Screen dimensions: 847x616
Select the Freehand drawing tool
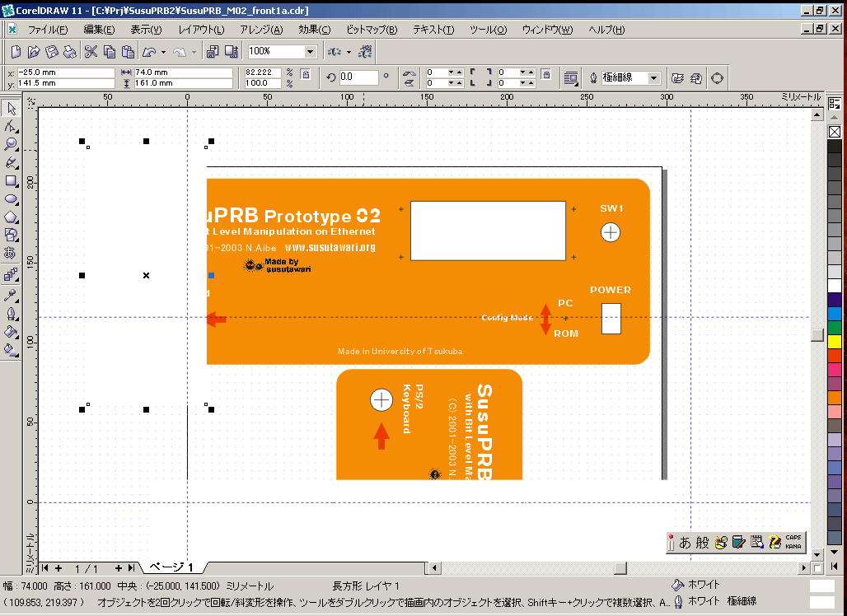tap(11, 162)
